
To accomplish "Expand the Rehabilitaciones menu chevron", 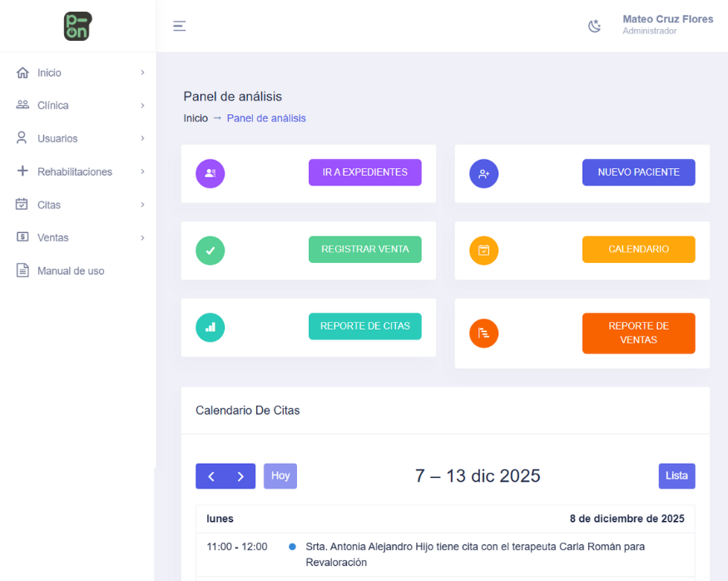I will coord(142,171).
